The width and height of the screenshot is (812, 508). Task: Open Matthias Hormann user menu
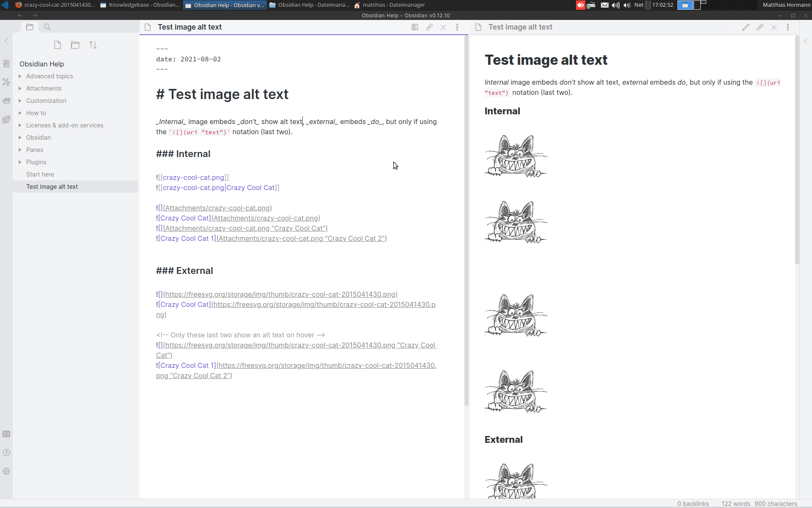[x=786, y=5]
